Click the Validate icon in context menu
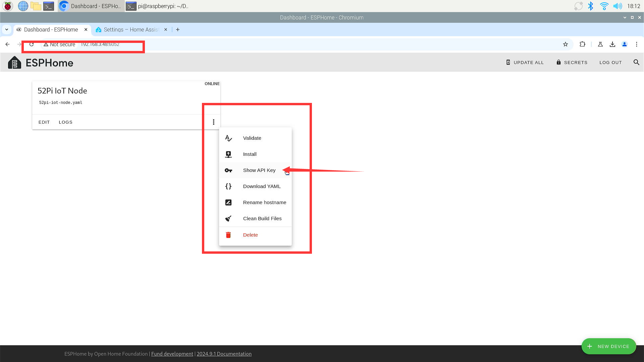The width and height of the screenshot is (644, 362). point(228,138)
